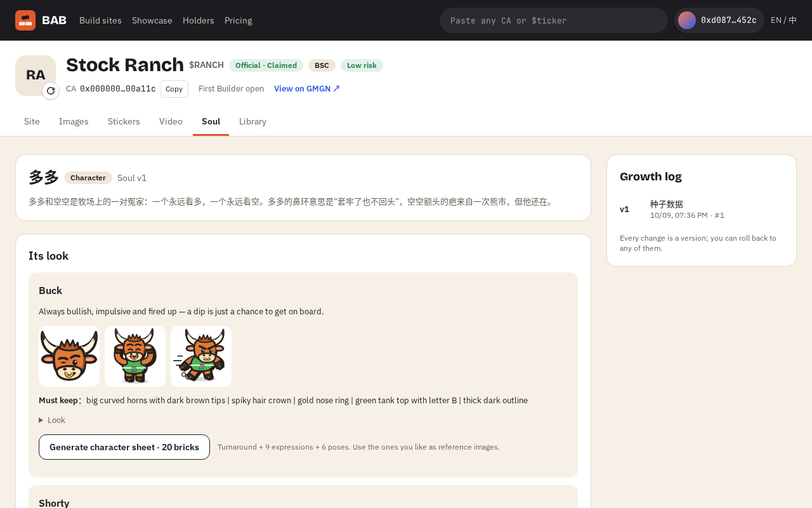The image size is (812, 508).
Task: Click Generate character sheet · 20 bricks
Action: tap(124, 447)
